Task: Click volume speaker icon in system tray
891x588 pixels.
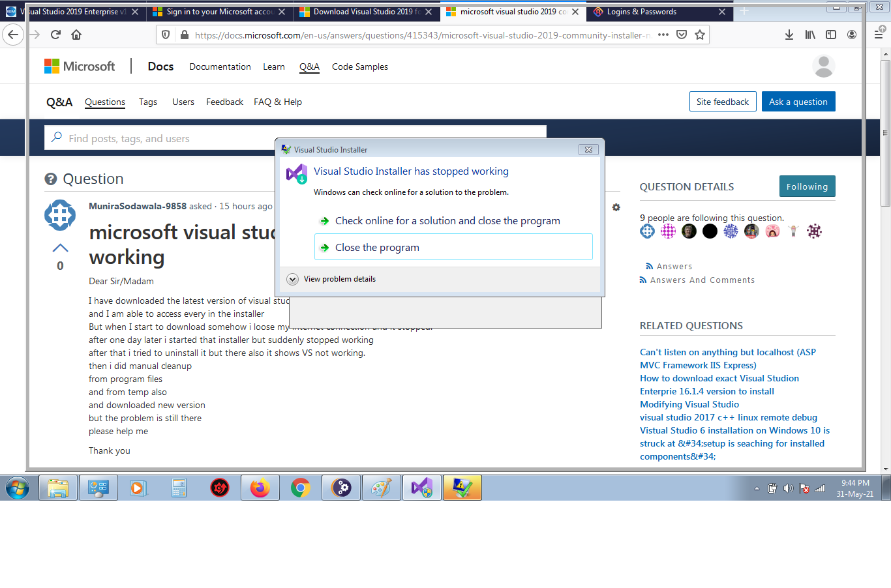Action: (788, 488)
